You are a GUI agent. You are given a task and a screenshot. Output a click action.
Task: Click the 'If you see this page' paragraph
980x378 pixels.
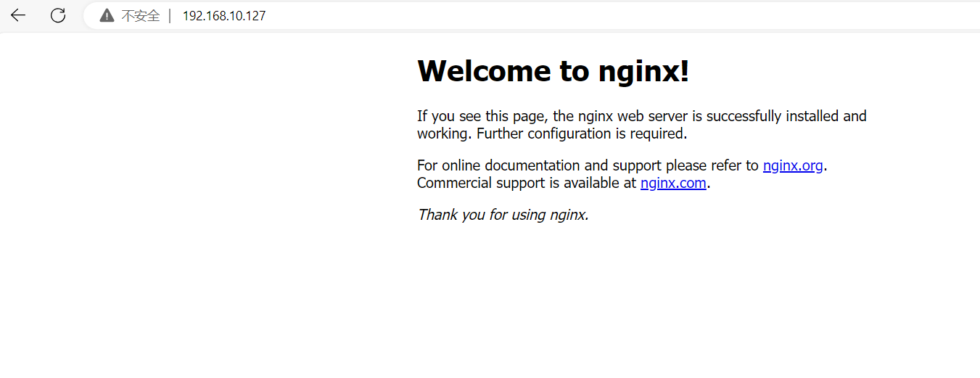[x=642, y=125]
